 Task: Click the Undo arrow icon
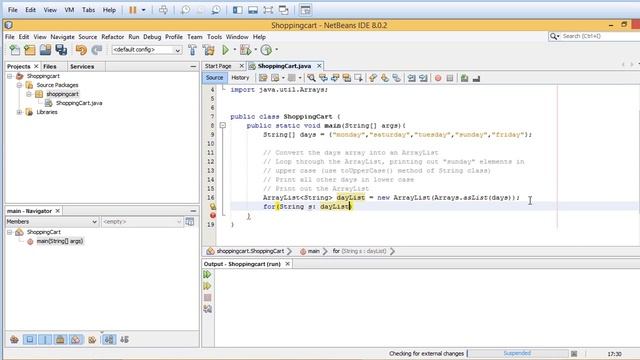pyautogui.click(x=81, y=50)
